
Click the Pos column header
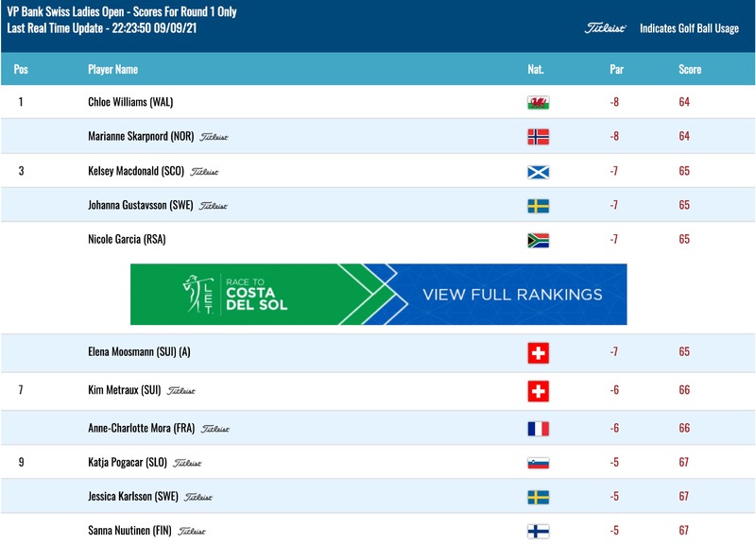(21, 69)
